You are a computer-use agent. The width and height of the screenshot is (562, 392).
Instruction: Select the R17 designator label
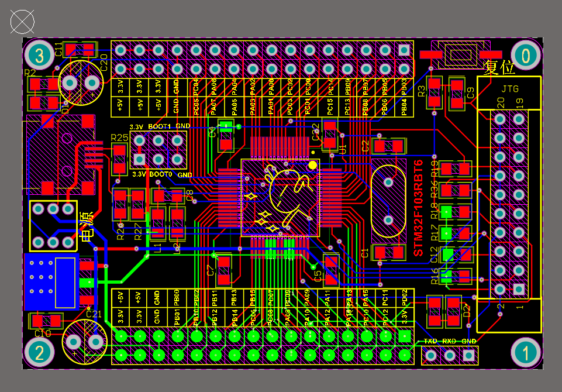click(x=434, y=232)
